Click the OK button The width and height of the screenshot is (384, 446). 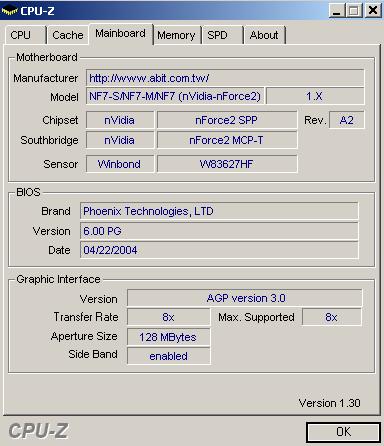pos(343,432)
